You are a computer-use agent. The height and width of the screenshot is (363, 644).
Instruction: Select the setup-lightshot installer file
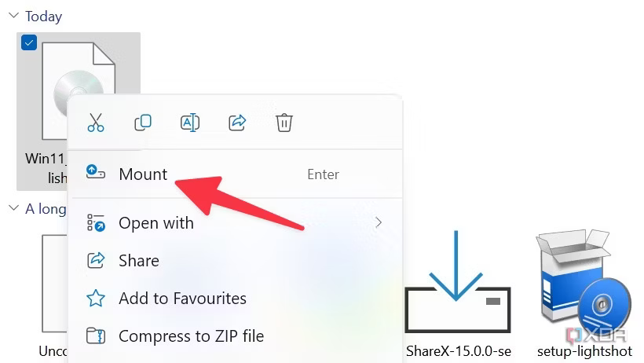click(x=584, y=294)
